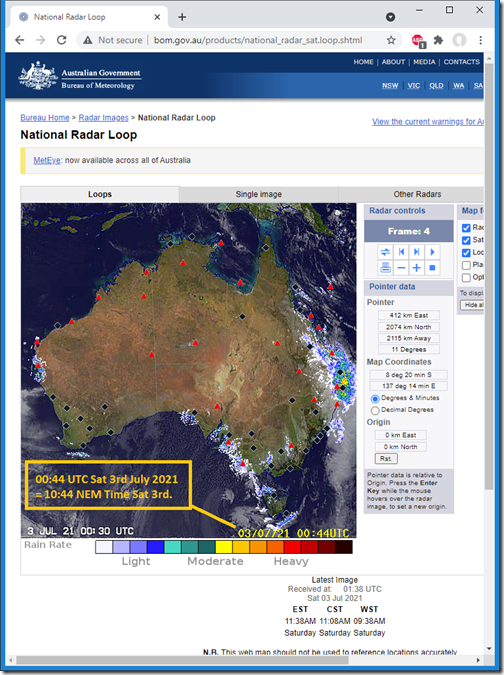The height and width of the screenshot is (675, 504).
Task: Click the Origin km East field
Action: [400, 435]
